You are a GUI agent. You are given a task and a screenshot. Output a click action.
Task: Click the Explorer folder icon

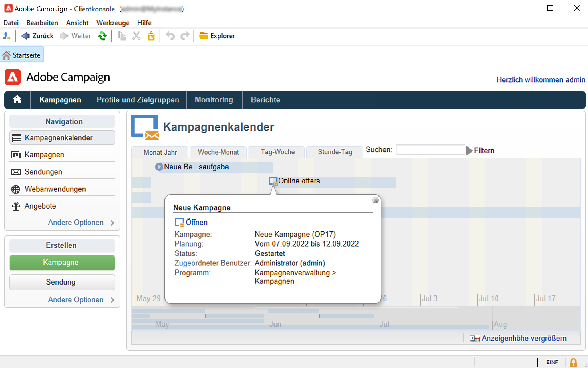coord(203,36)
